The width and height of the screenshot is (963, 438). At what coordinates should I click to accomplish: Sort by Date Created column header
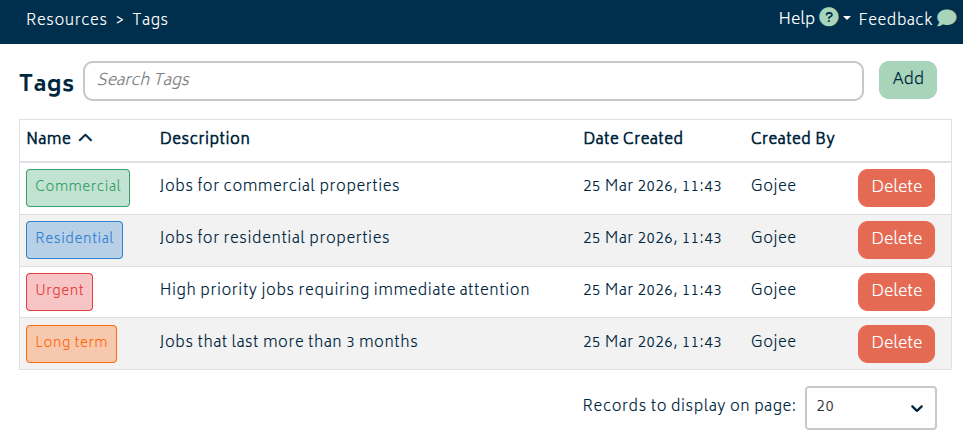[633, 138]
